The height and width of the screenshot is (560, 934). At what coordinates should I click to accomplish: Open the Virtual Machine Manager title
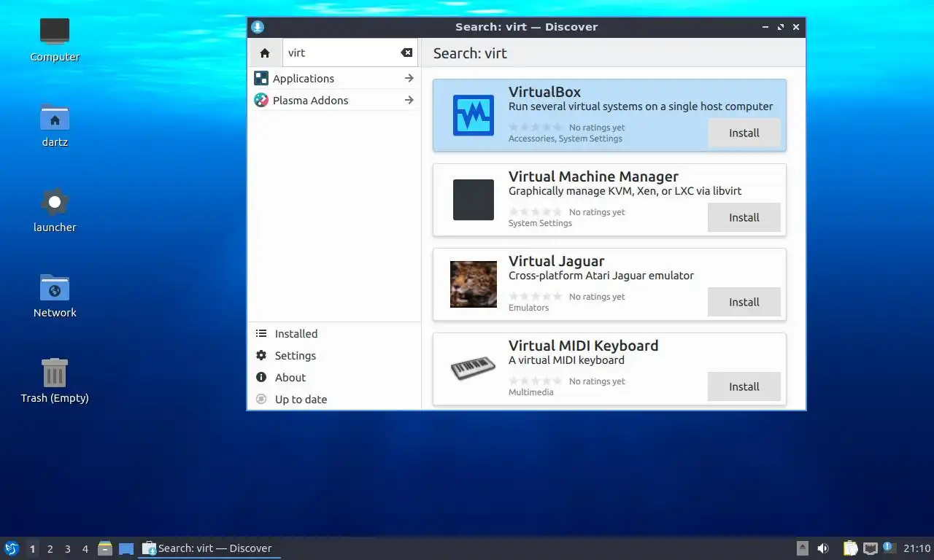[x=593, y=176]
